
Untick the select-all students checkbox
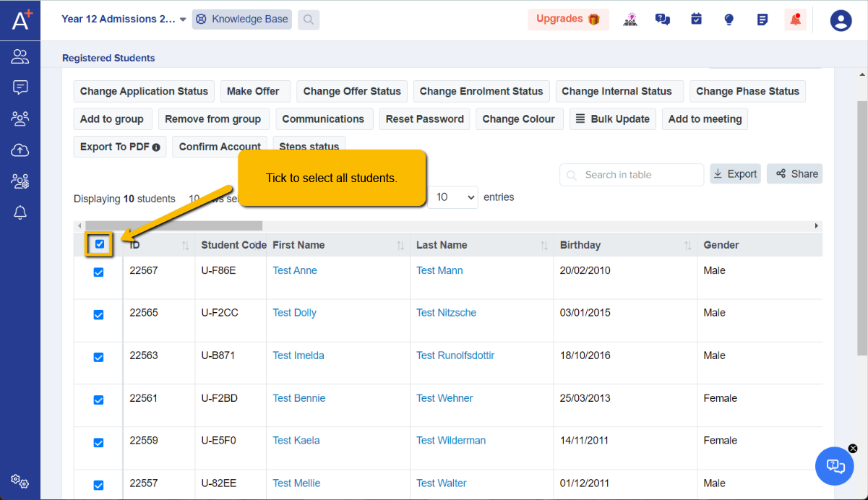pos(100,244)
